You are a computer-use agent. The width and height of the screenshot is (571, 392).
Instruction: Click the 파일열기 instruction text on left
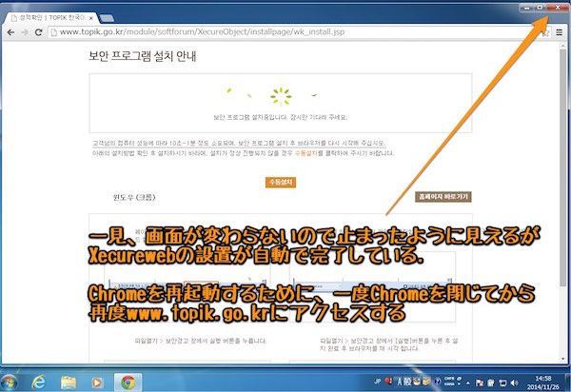click(200, 341)
